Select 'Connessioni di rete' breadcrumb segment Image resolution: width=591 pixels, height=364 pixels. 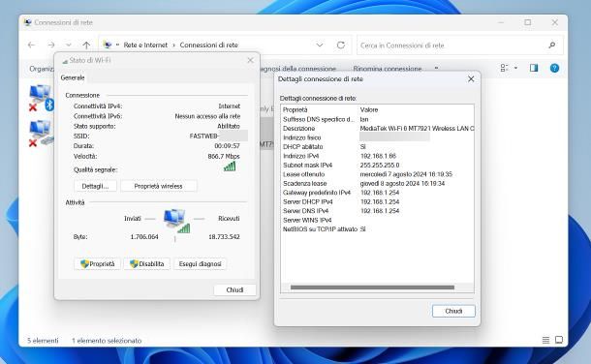pyautogui.click(x=209, y=45)
